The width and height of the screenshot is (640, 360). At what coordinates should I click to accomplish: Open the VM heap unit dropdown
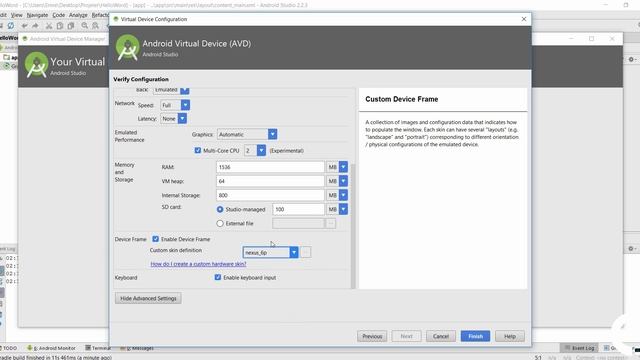pyautogui.click(x=343, y=181)
